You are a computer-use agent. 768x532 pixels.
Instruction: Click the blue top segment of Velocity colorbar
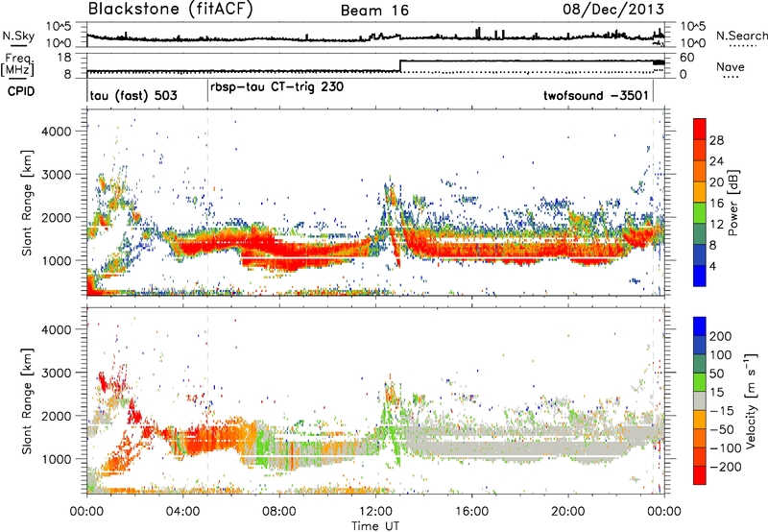click(700, 326)
